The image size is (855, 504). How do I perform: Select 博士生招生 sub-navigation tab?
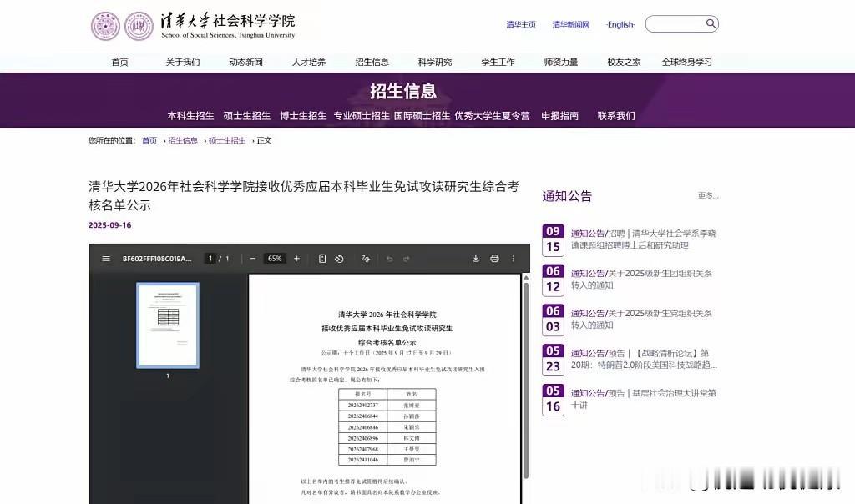(303, 115)
